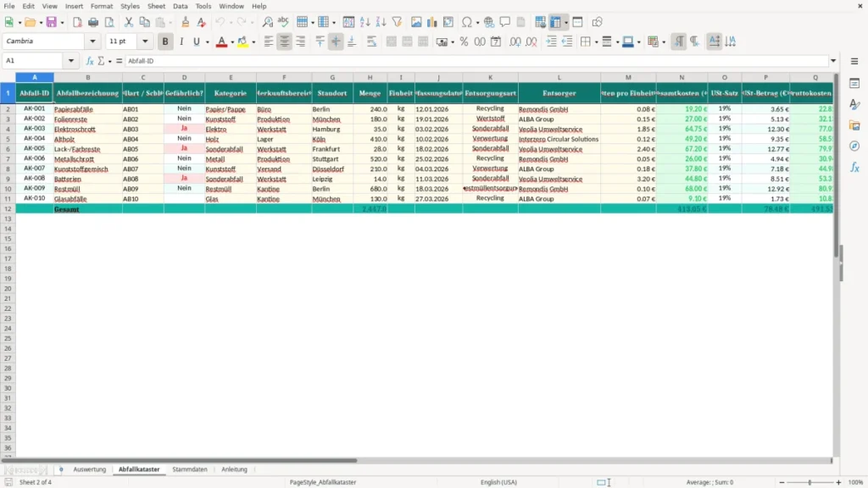Insert Comment speech bubble icon
Image resolution: width=868 pixels, height=488 pixels.
[505, 22]
